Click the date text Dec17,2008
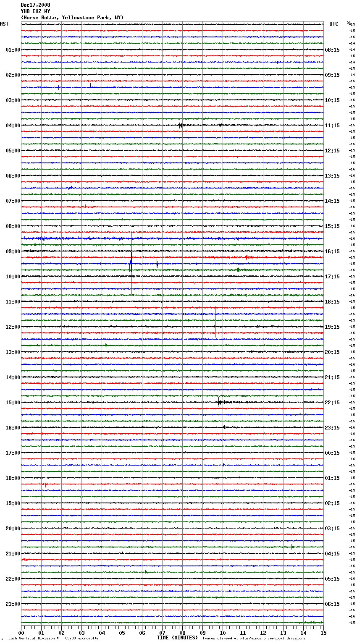The width and height of the screenshot is (357, 644). point(35,5)
